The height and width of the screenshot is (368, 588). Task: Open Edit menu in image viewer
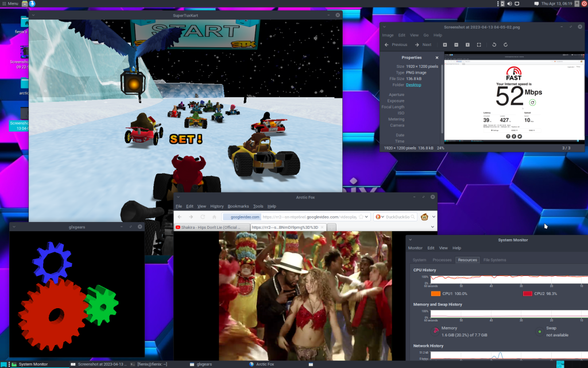(x=401, y=35)
